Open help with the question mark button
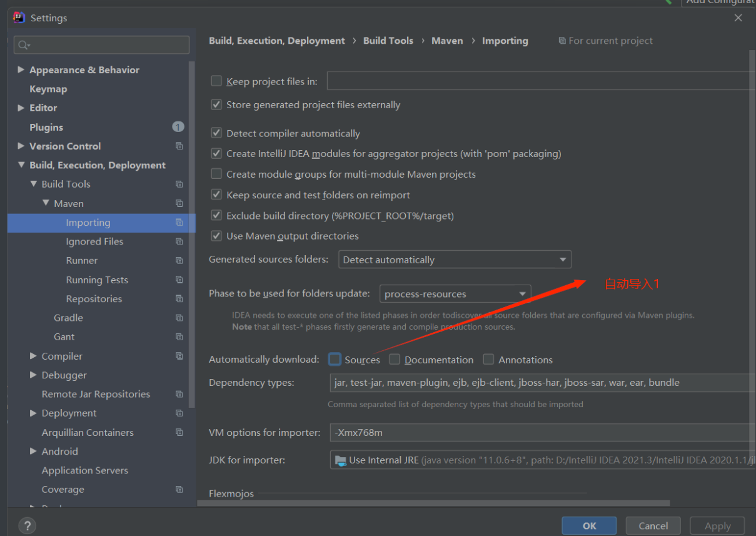Image resolution: width=756 pixels, height=536 pixels. point(27,525)
